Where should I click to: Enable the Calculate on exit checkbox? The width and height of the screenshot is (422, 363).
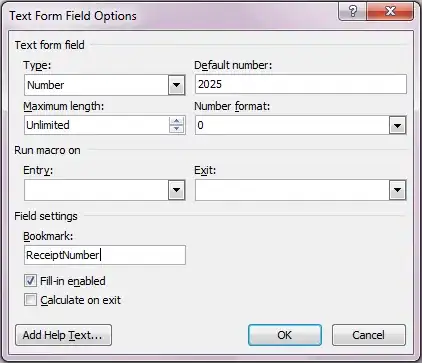[x=30, y=300]
